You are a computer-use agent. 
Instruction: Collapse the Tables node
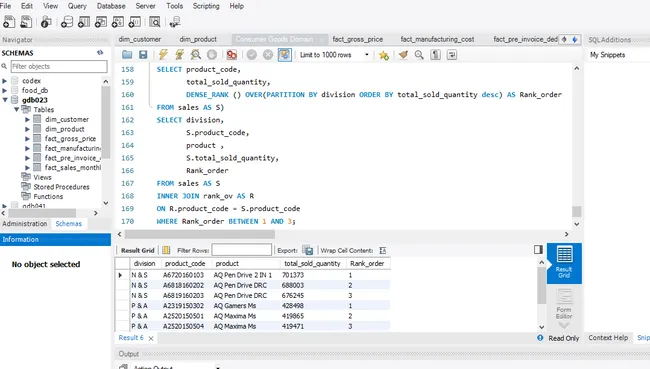coord(16,109)
